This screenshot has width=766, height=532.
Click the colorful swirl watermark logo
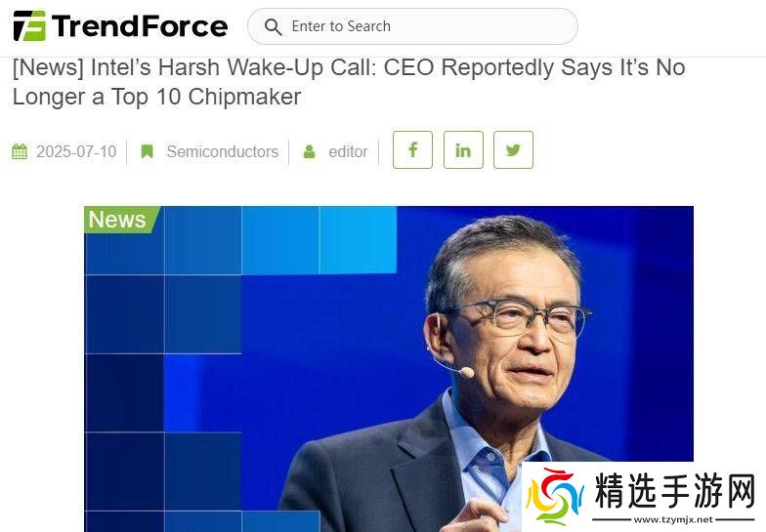555,496
